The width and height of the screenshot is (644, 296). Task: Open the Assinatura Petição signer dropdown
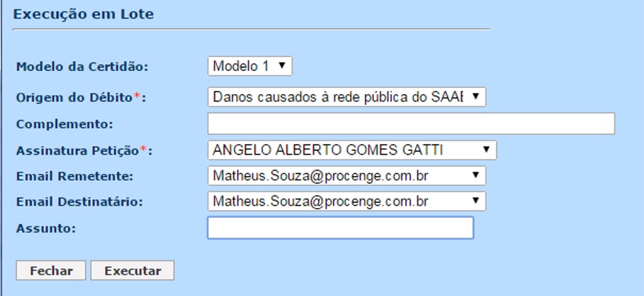click(352, 150)
